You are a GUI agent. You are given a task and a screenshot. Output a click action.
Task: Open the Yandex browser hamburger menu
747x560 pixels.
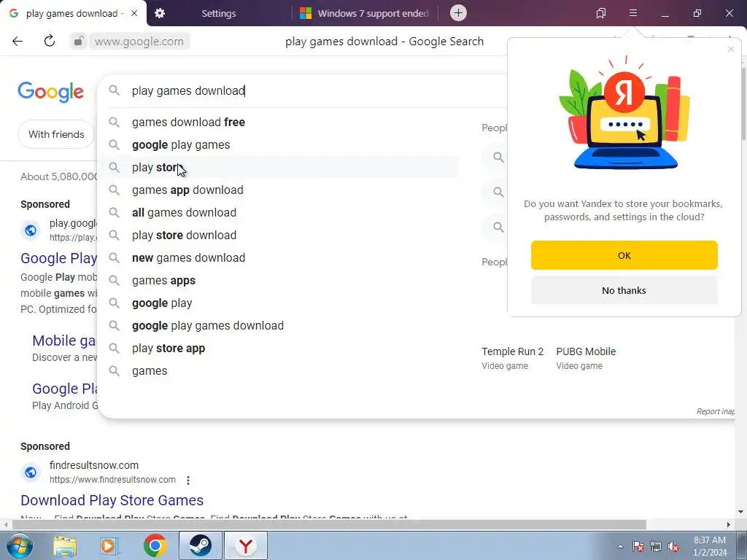coord(632,13)
